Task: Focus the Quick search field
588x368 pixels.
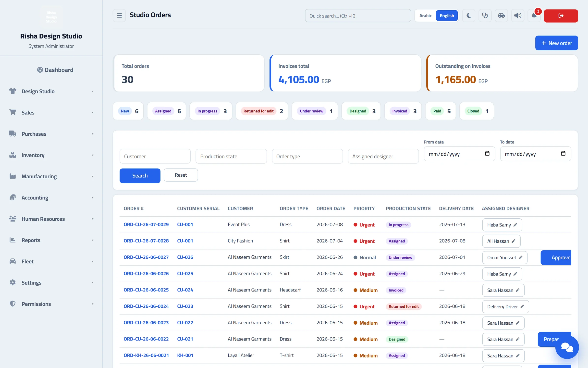Action: click(358, 16)
